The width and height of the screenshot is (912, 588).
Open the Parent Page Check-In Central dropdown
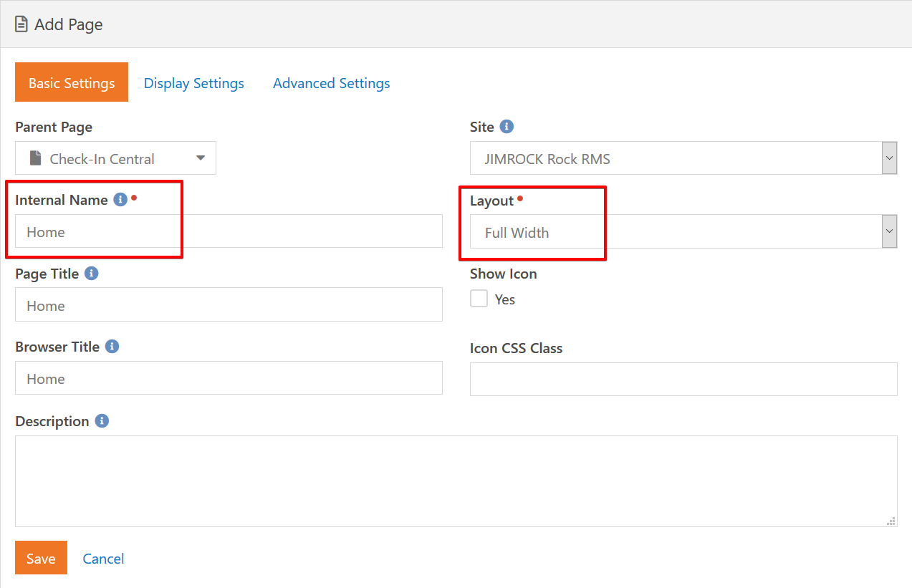(x=115, y=158)
